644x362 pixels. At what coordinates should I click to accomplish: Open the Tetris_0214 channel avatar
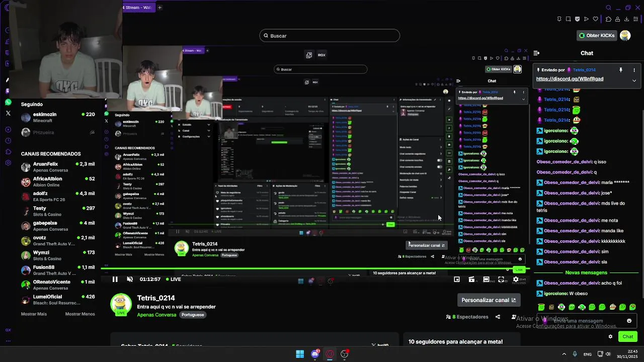121,304
